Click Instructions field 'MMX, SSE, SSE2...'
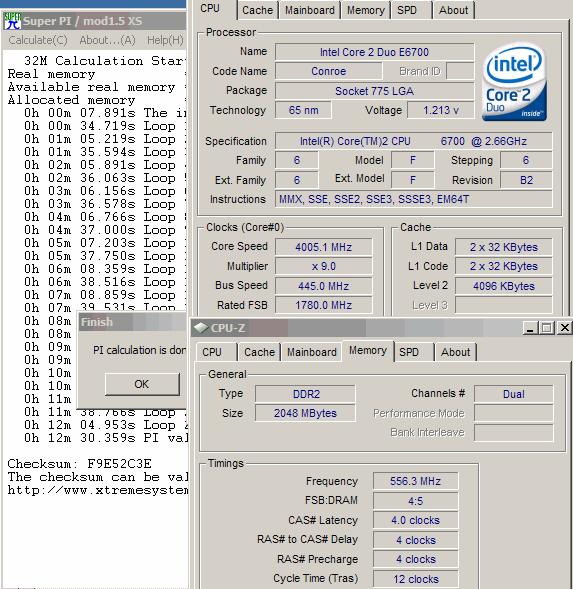This screenshot has height=589, width=573. (413, 199)
